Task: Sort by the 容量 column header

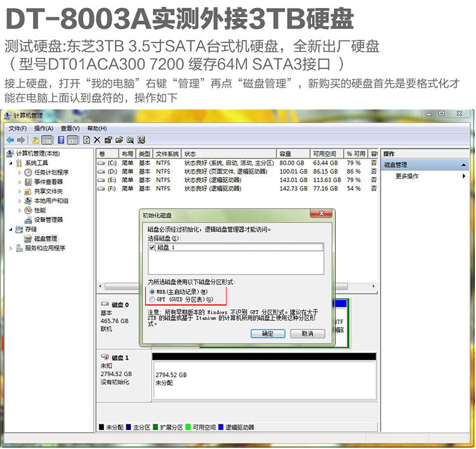Action: [293, 153]
